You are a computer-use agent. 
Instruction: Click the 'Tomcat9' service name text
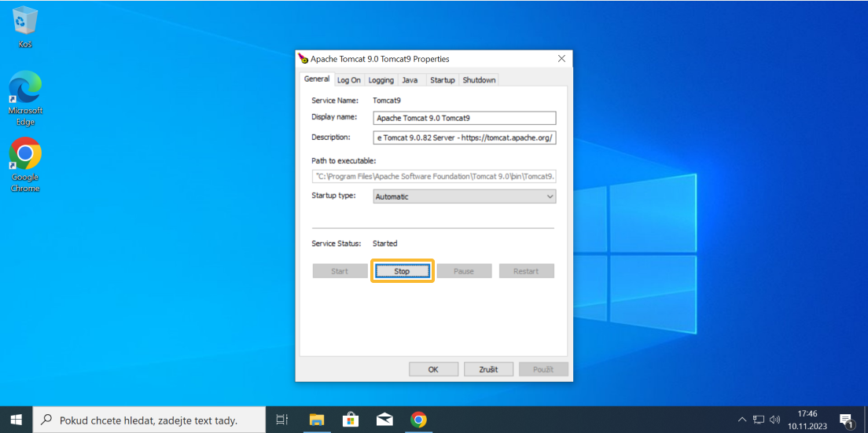pos(387,101)
